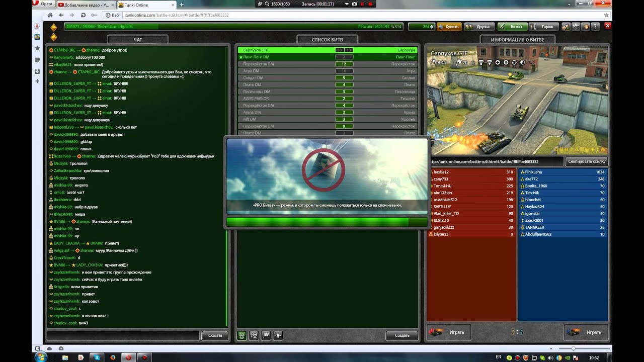Screen dimensions: 644x362
Task: Open Opera from the taskbar
Action: click(x=129, y=357)
